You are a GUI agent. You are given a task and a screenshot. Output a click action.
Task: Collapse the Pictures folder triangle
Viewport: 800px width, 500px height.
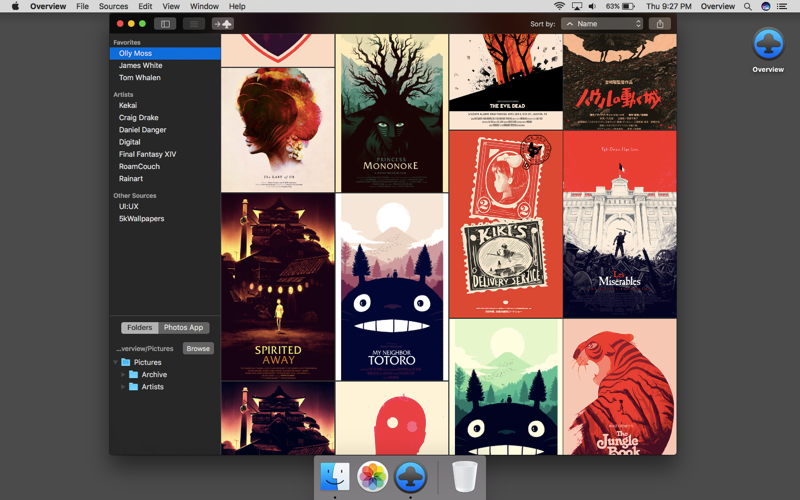tap(115, 362)
